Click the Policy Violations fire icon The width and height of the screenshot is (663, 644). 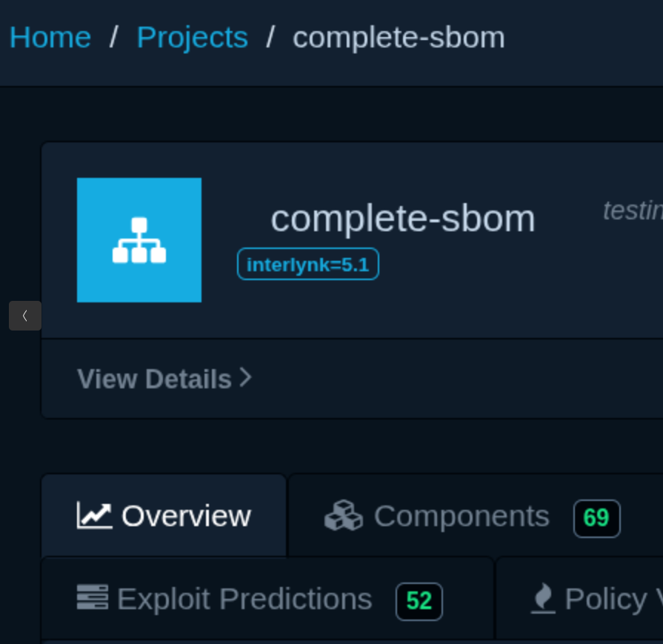[543, 598]
